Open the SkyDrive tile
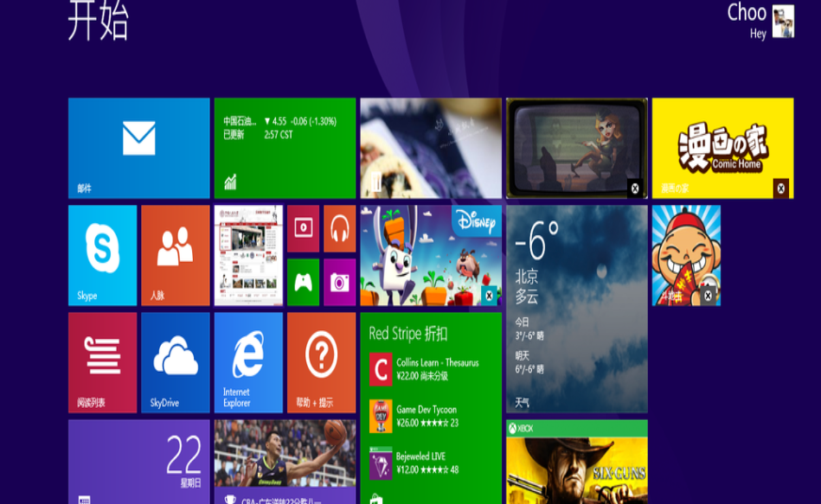 tap(176, 363)
